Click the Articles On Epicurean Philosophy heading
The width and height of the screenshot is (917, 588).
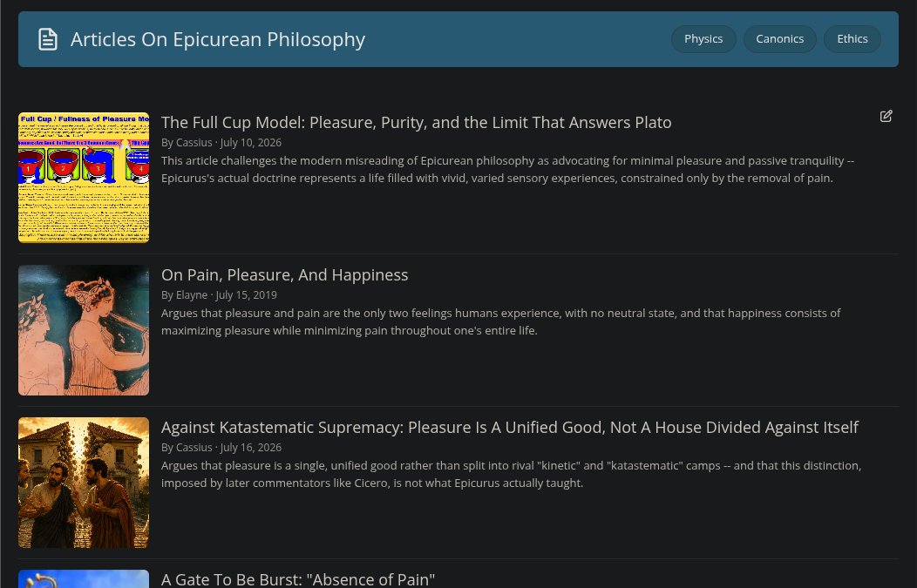click(x=218, y=40)
